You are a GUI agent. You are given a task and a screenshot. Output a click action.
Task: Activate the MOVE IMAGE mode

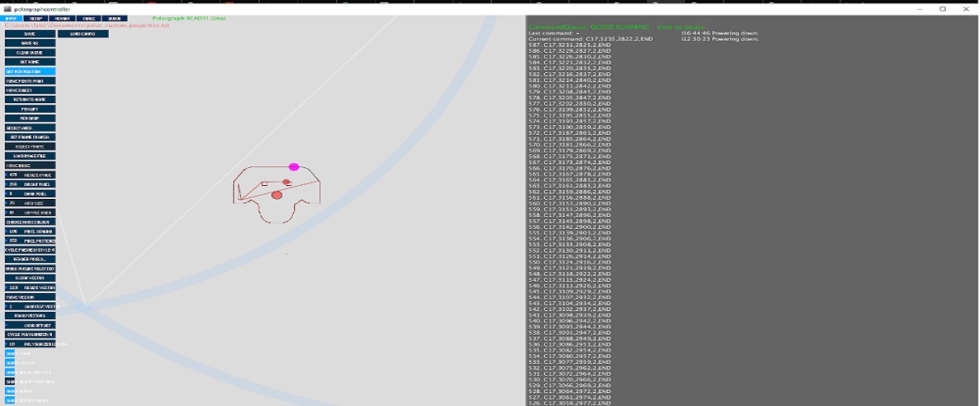pos(30,166)
